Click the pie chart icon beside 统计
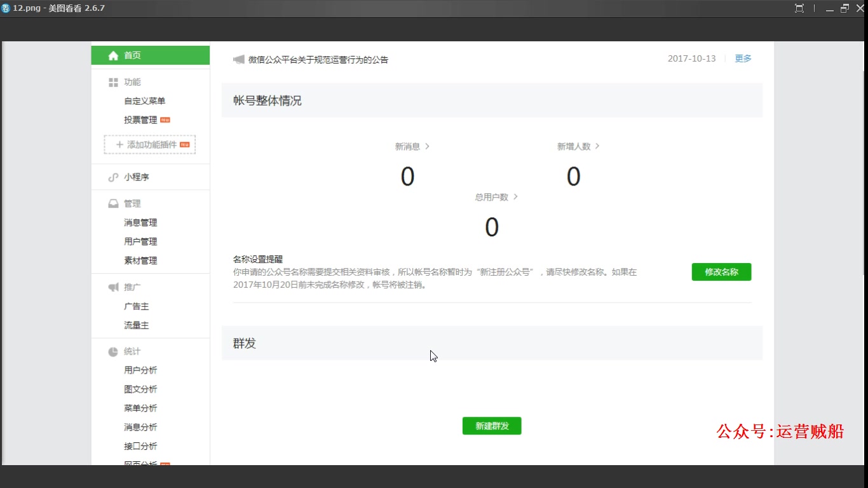Screen dimensions: 868x488 click(x=113, y=351)
